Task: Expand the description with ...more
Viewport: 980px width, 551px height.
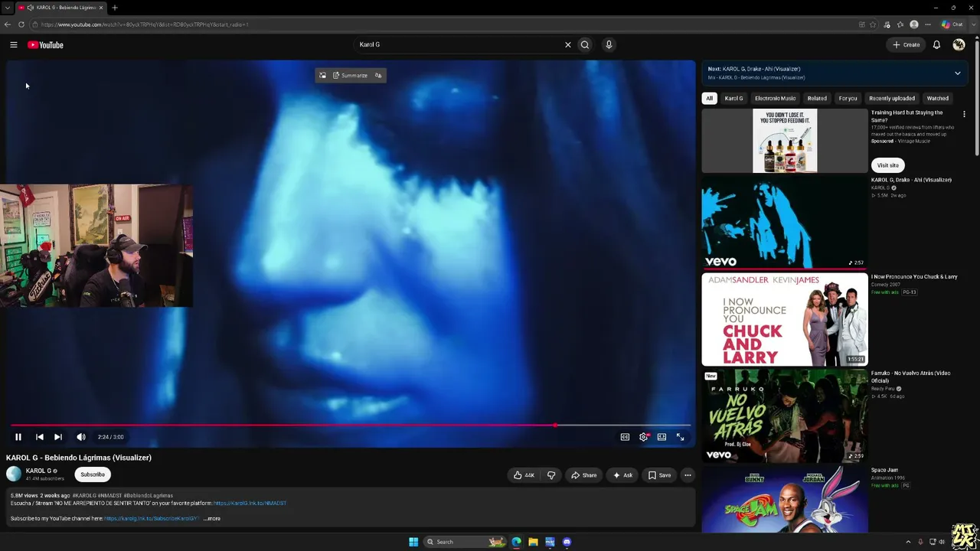Action: coord(212,519)
